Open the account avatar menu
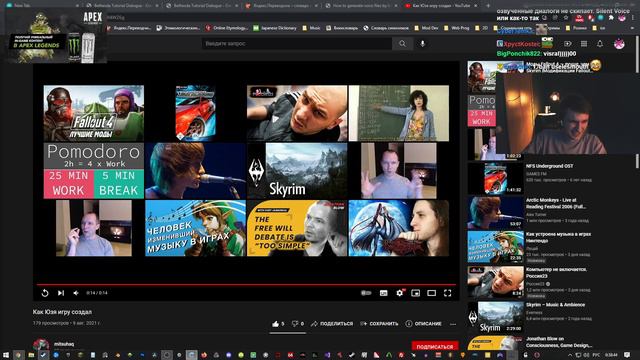Viewport: 640px width, 360px height. [x=619, y=44]
